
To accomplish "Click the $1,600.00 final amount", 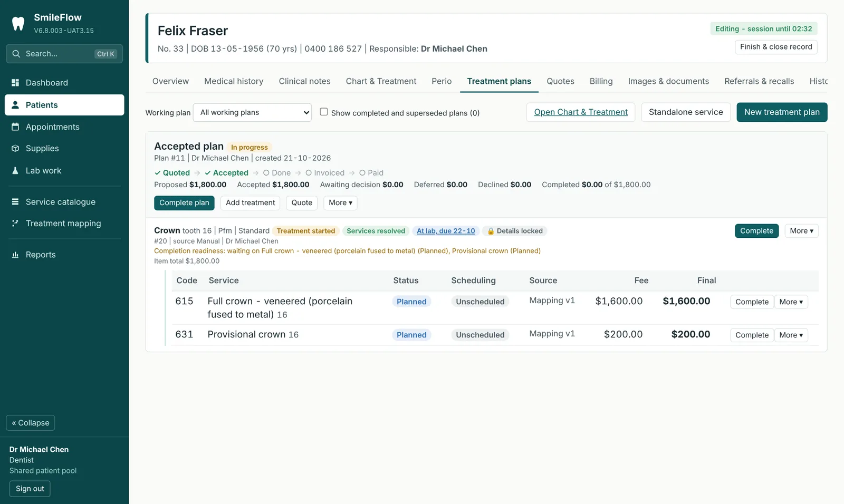I will [686, 301].
